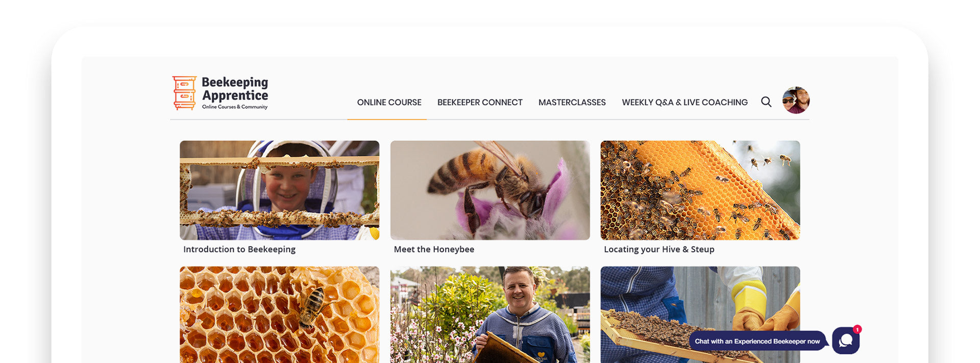Viewport: 980px width, 363px height.
Task: Click the Beekeeping Apprentice logo text
Action: tap(235, 92)
